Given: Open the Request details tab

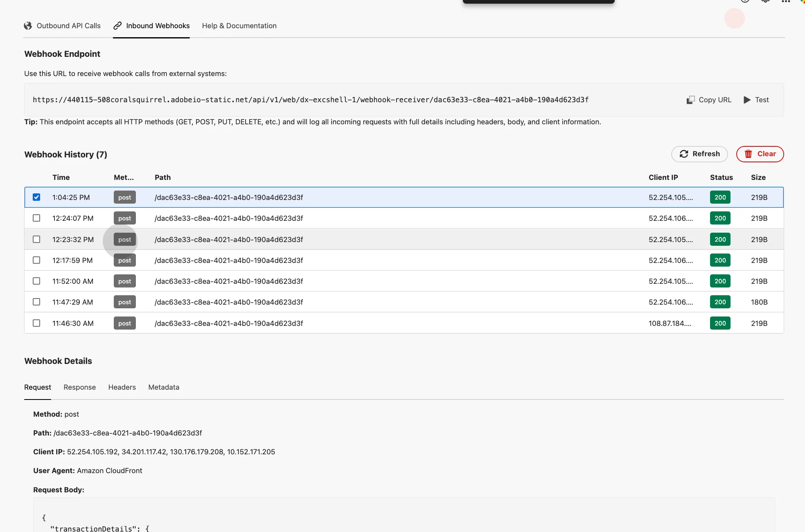Looking at the screenshot, I should pos(38,387).
